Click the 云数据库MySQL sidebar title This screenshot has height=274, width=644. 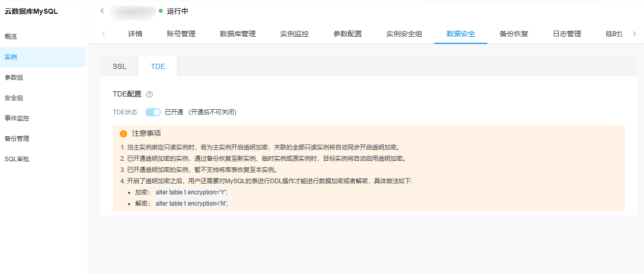31,11
